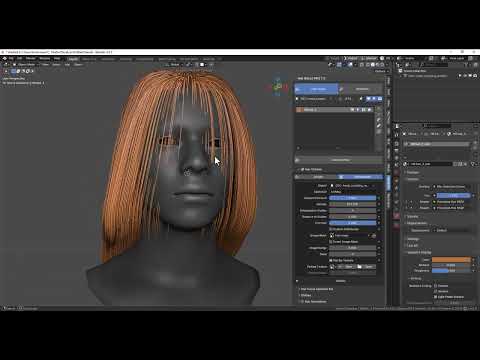This screenshot has height=360, width=480.
Task: Switch to the Layout workspace tab
Action: (x=73, y=59)
